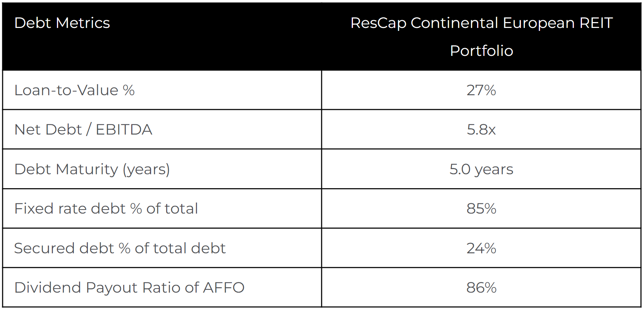Click Dividend Payout Ratio of AFFO label
644x311 pixels.
pos(129,288)
